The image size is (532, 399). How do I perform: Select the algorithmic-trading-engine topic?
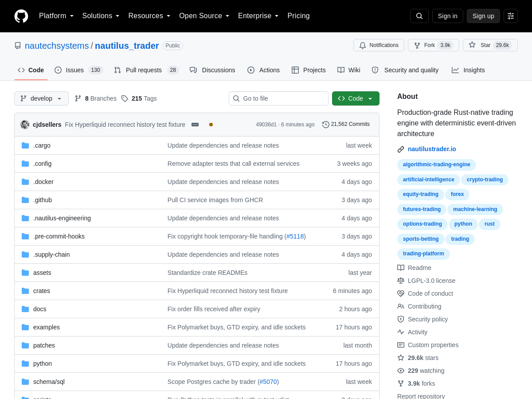pyautogui.click(x=437, y=165)
